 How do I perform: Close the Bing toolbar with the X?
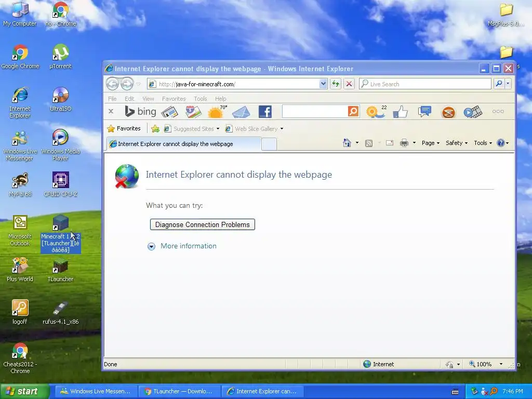111,111
